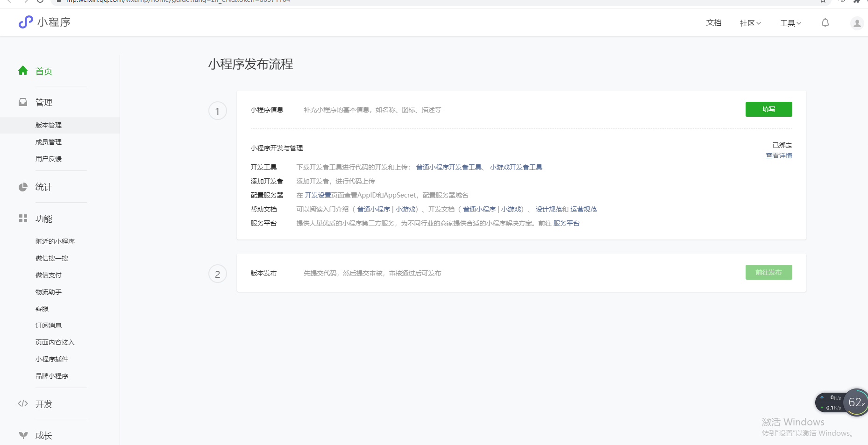The height and width of the screenshot is (445, 868).
Task: Open 订阅消息 in the sidebar
Action: tap(49, 325)
